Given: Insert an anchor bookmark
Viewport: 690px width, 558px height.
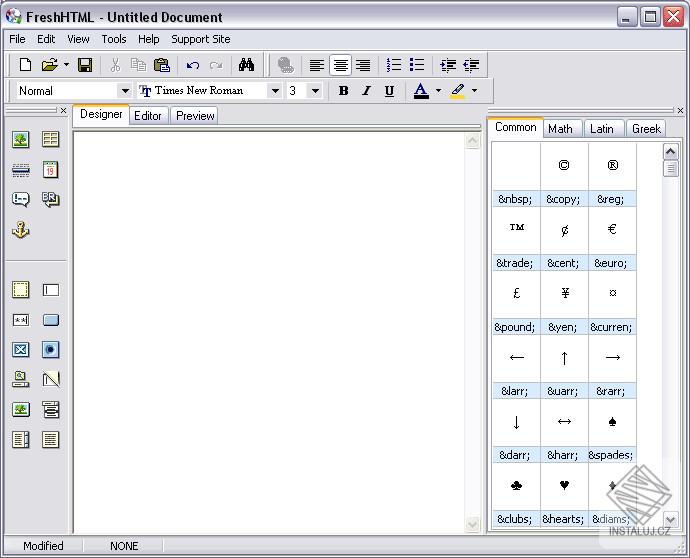Looking at the screenshot, I should click(21, 230).
